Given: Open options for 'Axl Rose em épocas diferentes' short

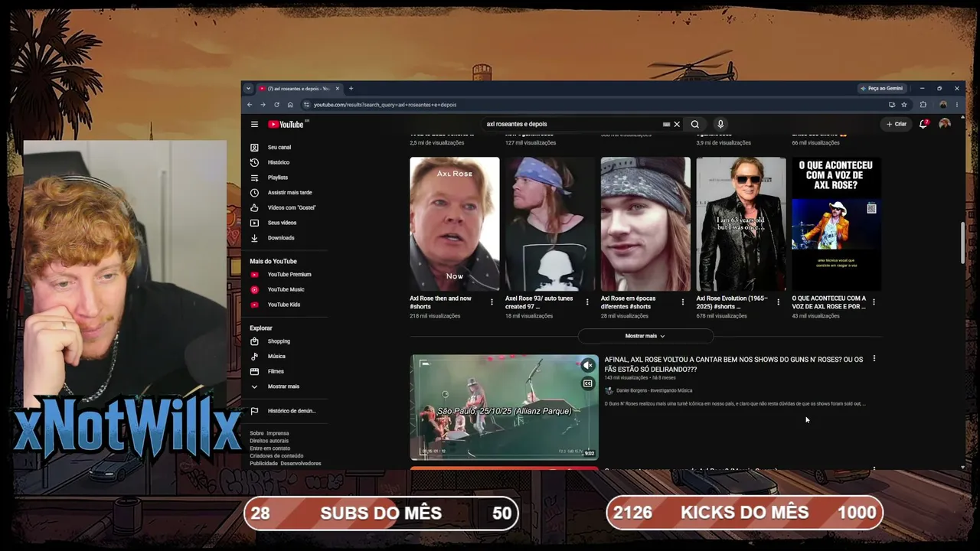Looking at the screenshot, I should click(683, 302).
